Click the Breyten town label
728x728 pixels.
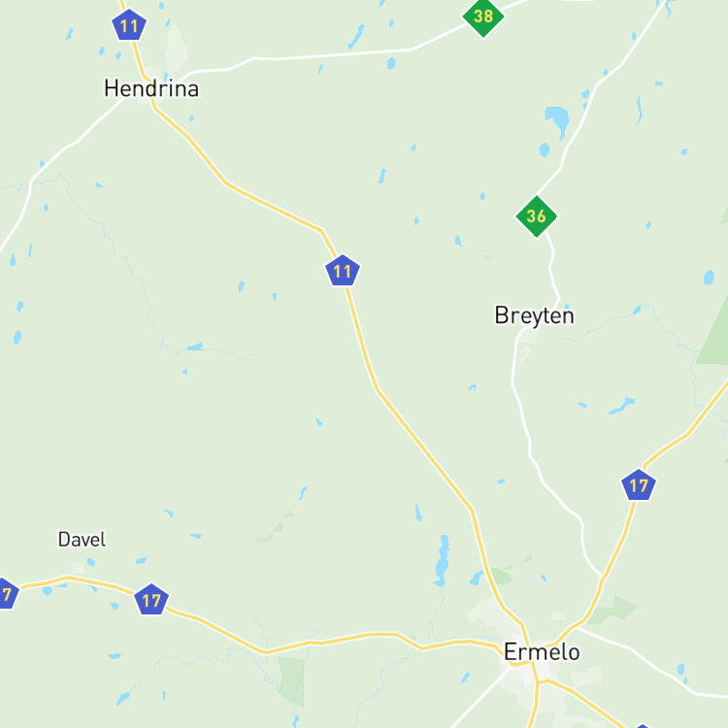[535, 315]
